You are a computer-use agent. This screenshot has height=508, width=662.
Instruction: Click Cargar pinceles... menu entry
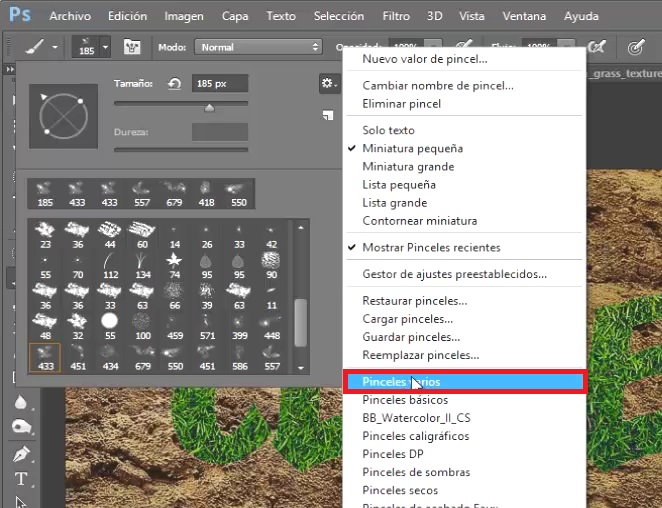[407, 319]
